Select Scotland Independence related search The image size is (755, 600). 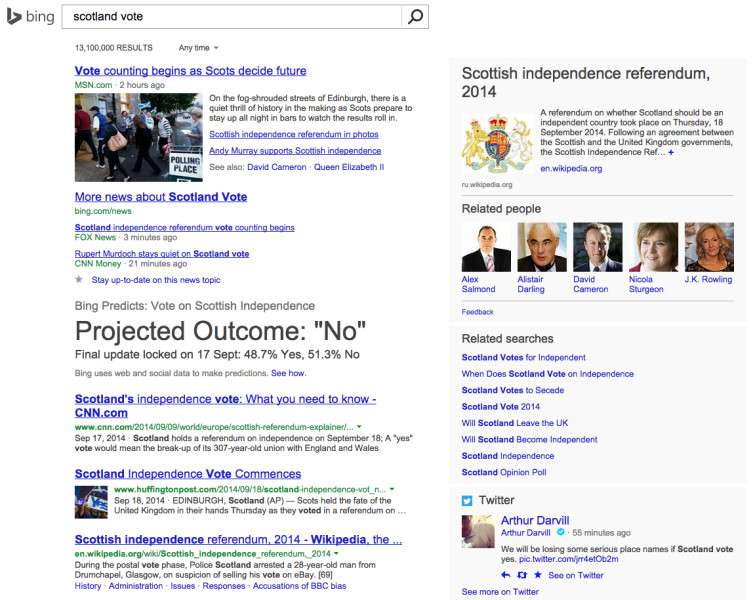[x=508, y=456]
